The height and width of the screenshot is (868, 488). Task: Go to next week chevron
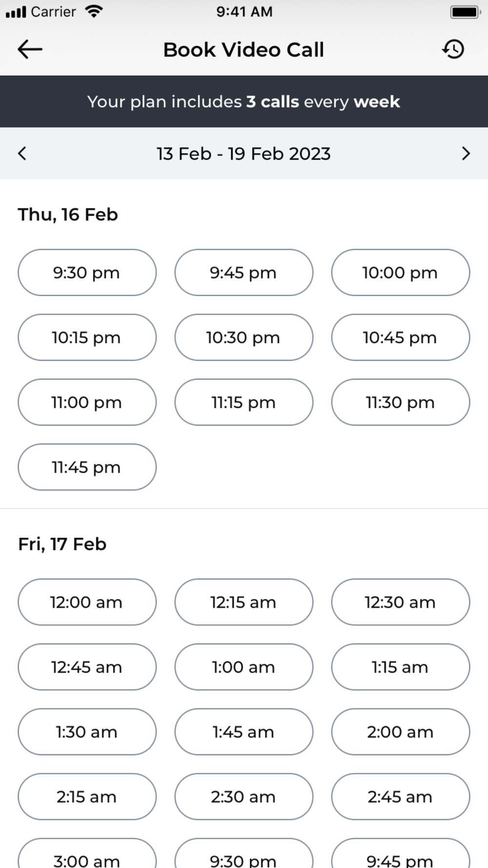pos(466,153)
